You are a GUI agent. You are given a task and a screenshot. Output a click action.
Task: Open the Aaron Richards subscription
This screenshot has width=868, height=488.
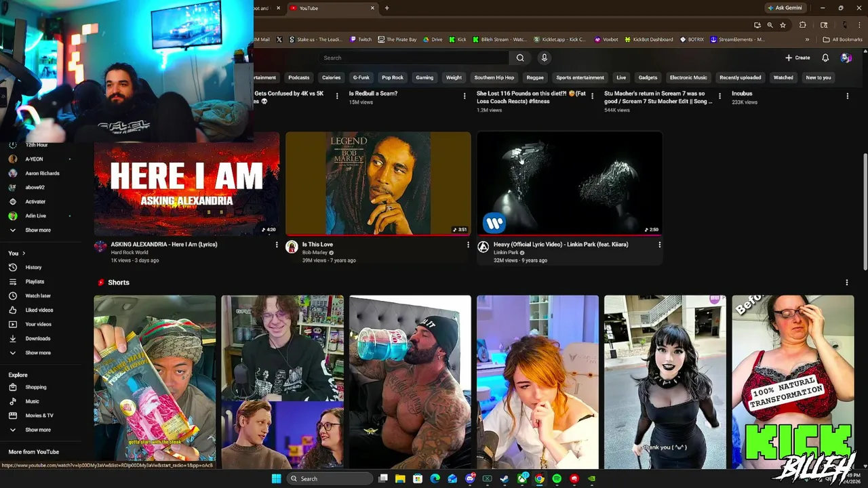click(x=42, y=173)
